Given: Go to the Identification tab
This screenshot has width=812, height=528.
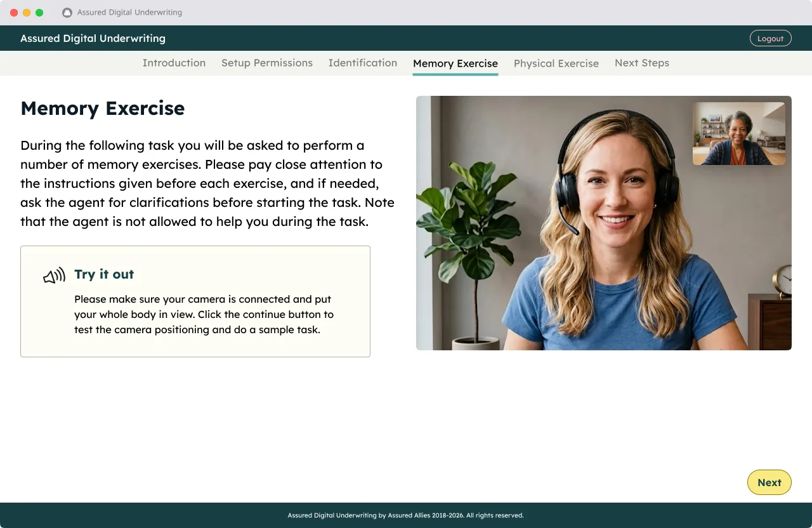Looking at the screenshot, I should [x=363, y=63].
